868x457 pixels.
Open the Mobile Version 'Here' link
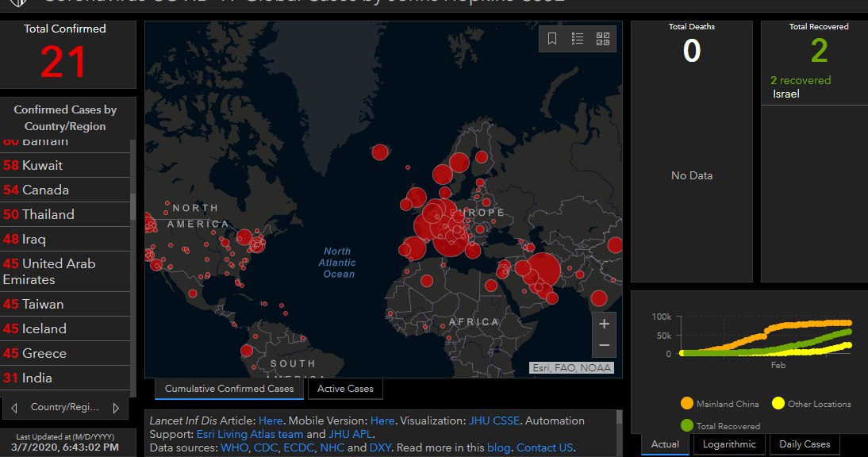coord(382,421)
